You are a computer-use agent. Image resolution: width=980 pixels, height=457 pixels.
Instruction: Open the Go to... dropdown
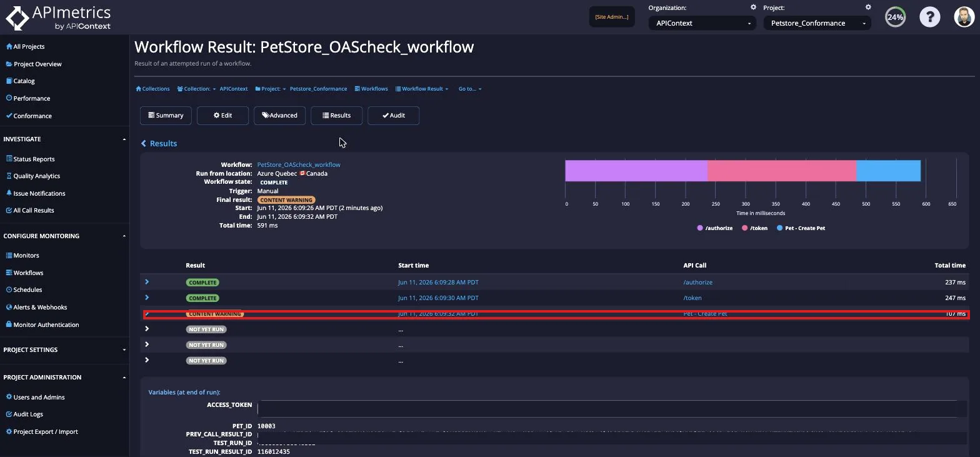[470, 89]
